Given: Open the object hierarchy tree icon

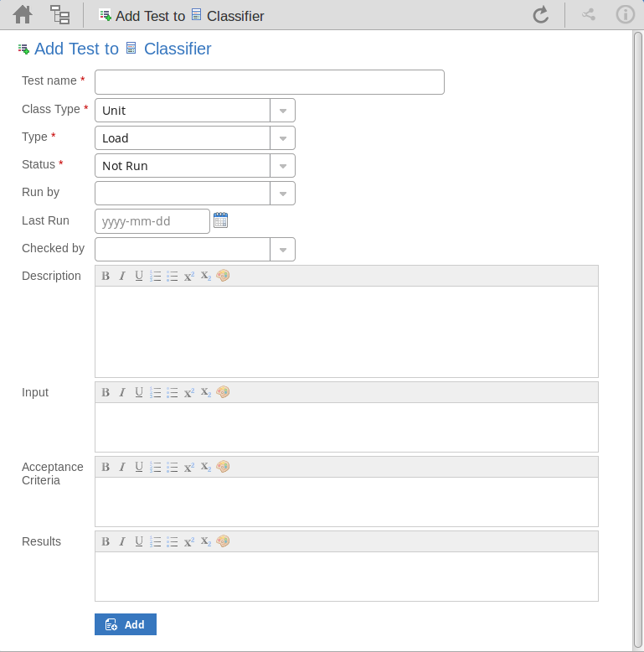Looking at the screenshot, I should click(59, 14).
